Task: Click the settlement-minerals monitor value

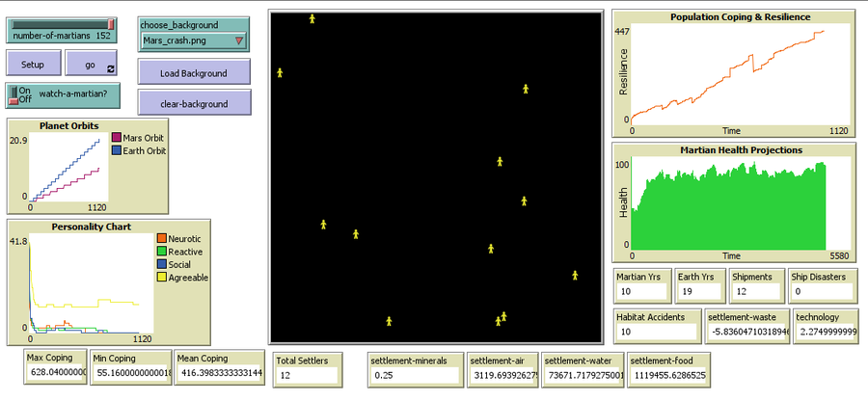Action: coord(415,374)
